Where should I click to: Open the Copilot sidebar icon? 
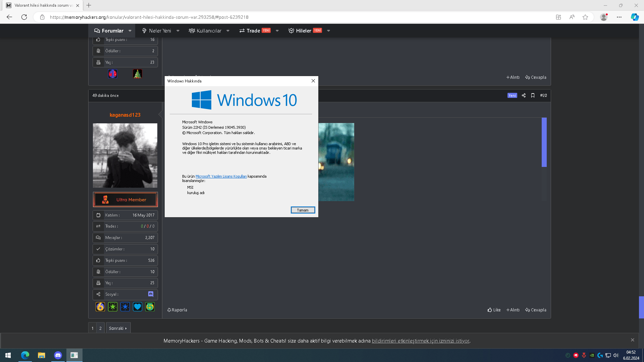[x=635, y=17]
